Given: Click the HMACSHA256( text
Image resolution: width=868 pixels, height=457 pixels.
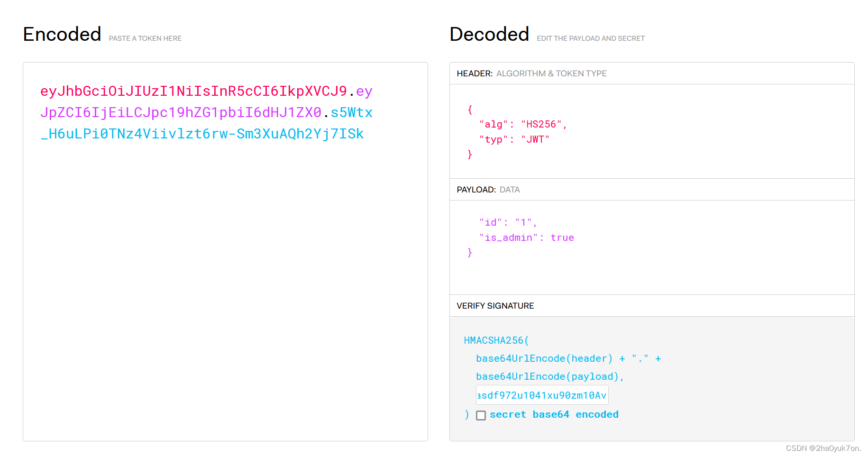Looking at the screenshot, I should click(496, 340).
